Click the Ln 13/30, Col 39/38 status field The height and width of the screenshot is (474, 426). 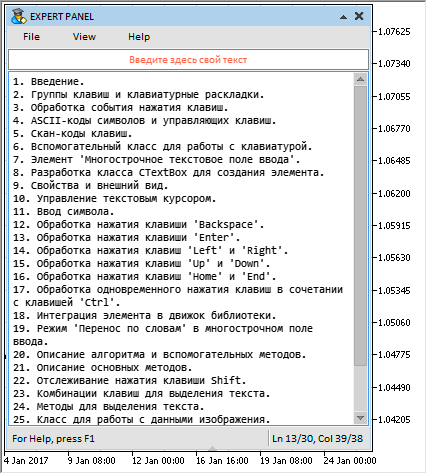tap(317, 439)
